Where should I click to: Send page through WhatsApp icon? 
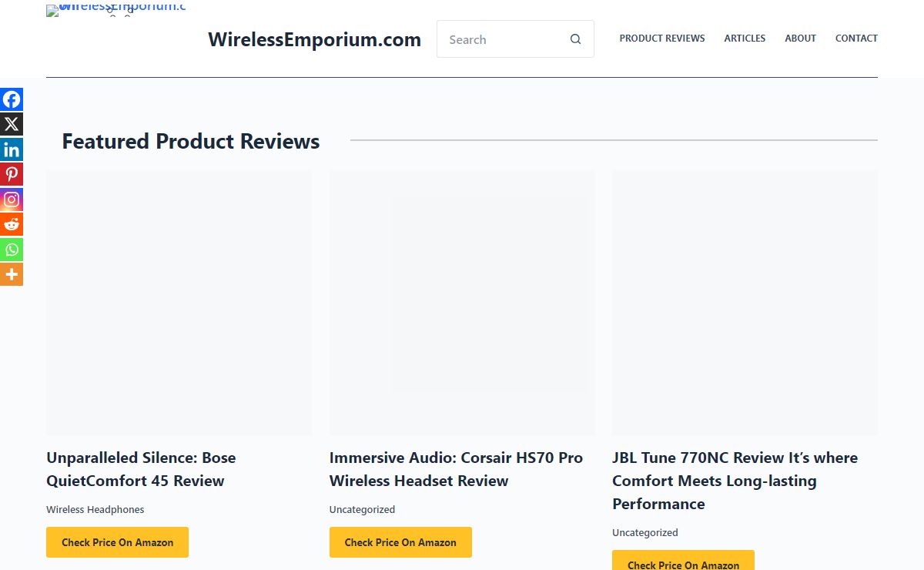12,250
